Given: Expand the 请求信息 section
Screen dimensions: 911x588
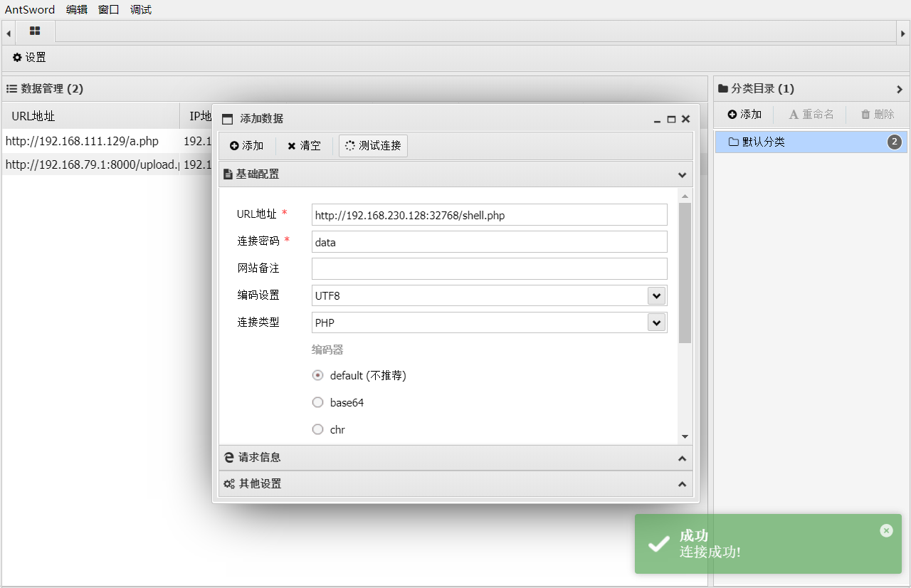Looking at the screenshot, I should pyautogui.click(x=682, y=458).
